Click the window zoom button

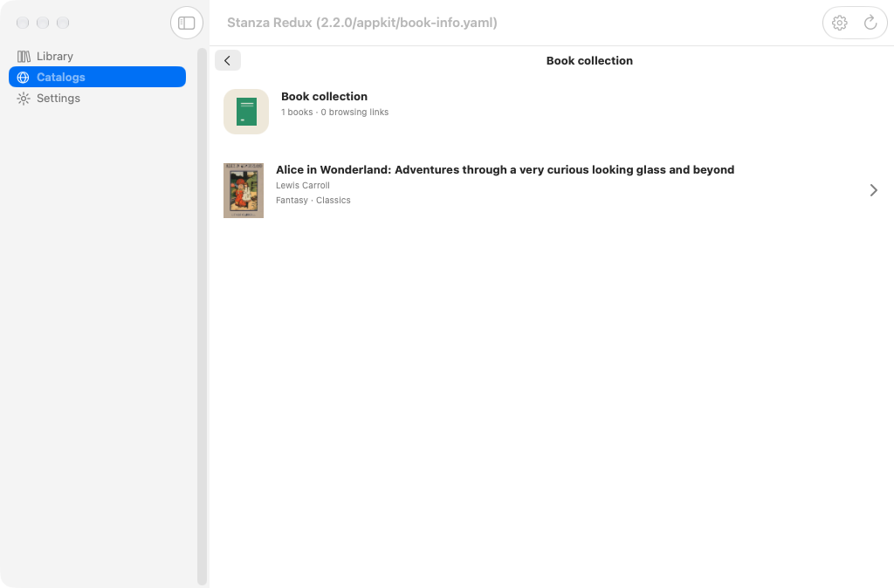[63, 23]
